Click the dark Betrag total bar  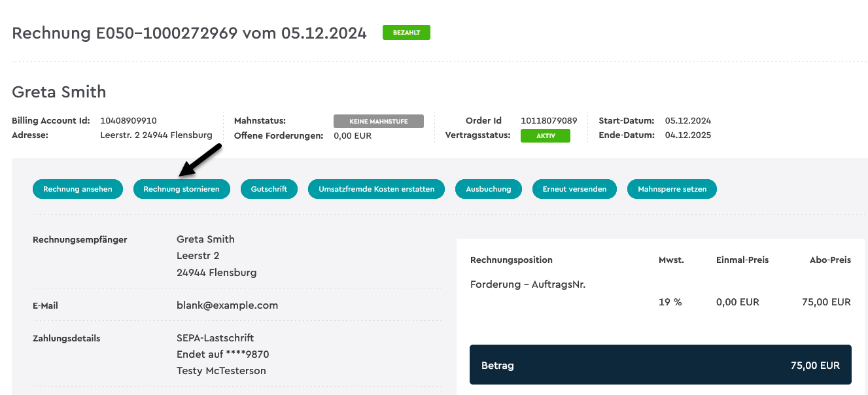click(x=661, y=365)
